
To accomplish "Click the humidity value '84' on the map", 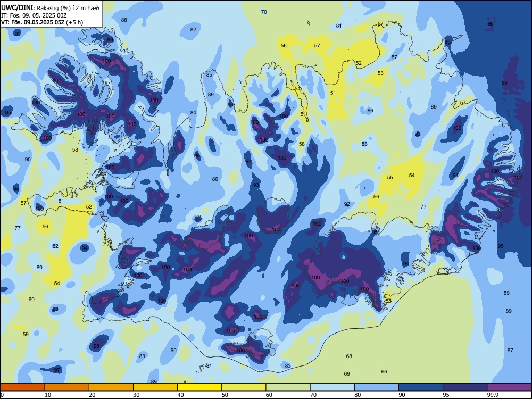I will [x=193, y=112].
